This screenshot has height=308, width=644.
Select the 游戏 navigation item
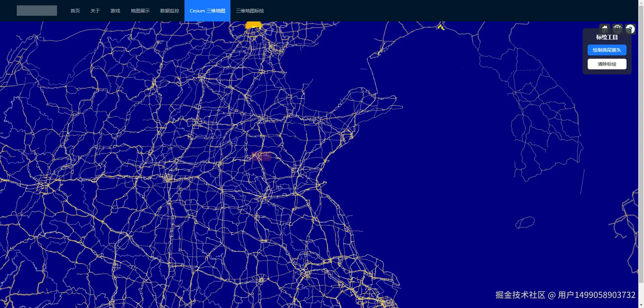coord(115,11)
